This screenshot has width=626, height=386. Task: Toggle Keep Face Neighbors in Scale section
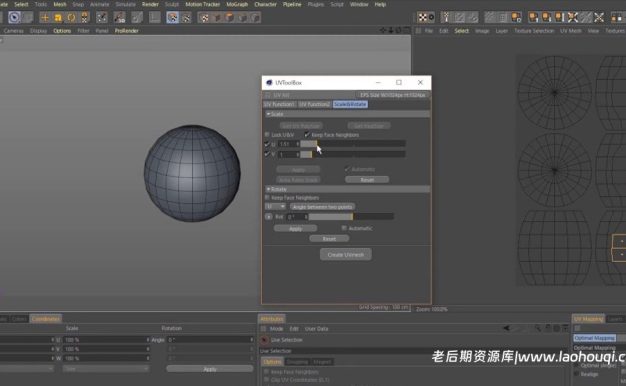pyautogui.click(x=307, y=135)
